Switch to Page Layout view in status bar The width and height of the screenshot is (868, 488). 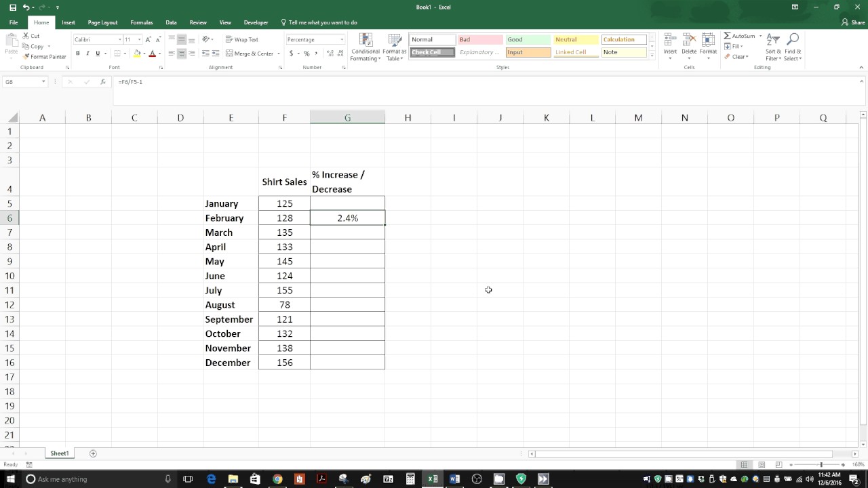coord(762,464)
